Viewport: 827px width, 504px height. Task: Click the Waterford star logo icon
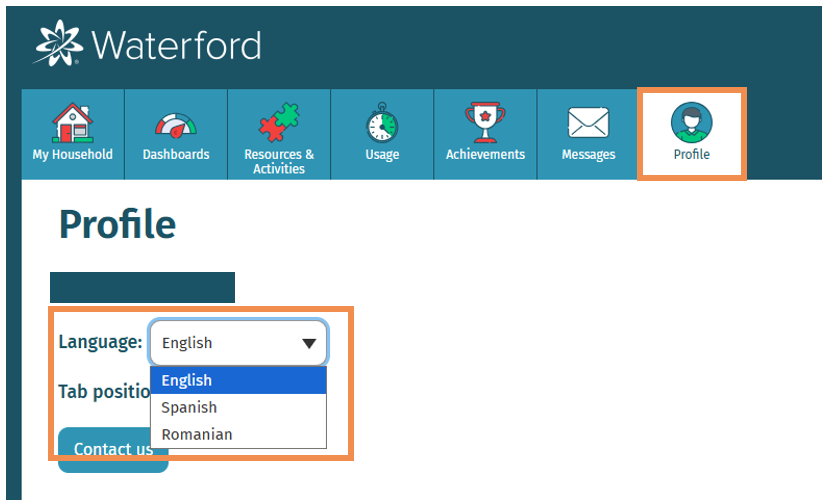[x=58, y=44]
